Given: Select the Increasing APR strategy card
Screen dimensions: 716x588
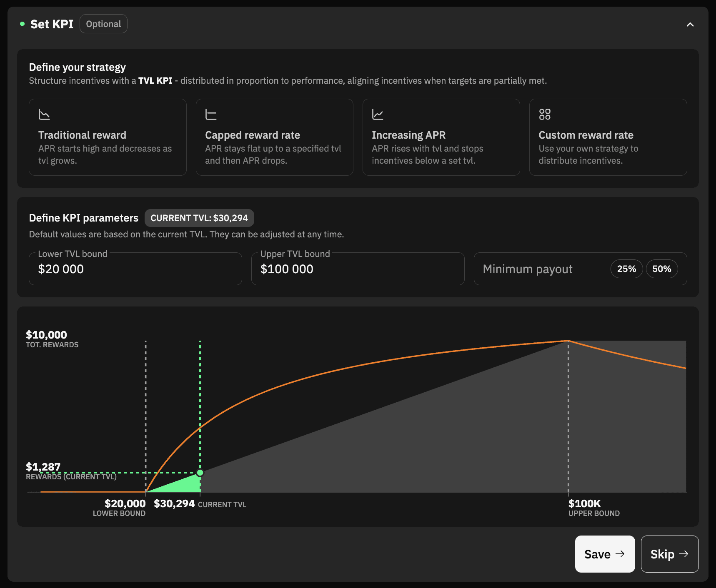Looking at the screenshot, I should pyautogui.click(x=441, y=137).
